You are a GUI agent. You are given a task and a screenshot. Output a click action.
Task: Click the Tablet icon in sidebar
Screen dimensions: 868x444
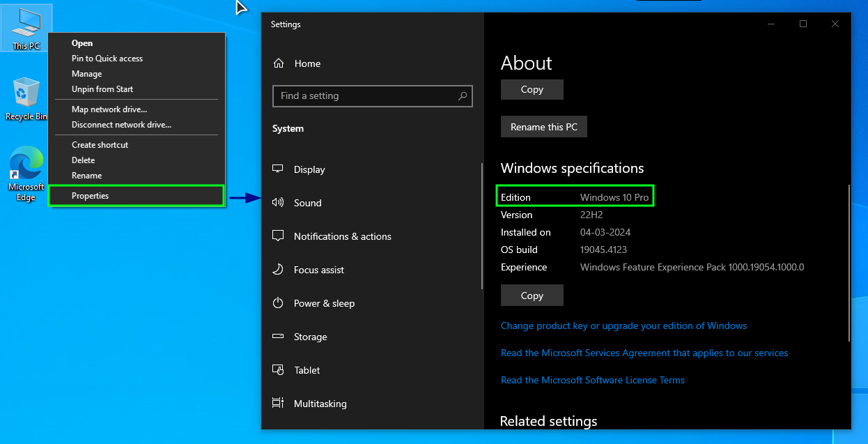point(278,370)
